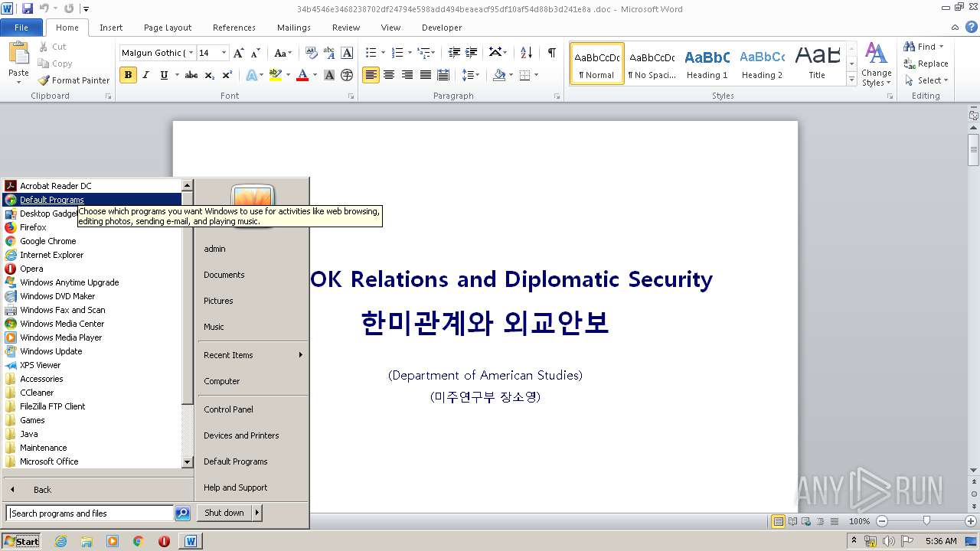Click the Increase Indent icon
This screenshot has height=551, width=980.
[472, 53]
